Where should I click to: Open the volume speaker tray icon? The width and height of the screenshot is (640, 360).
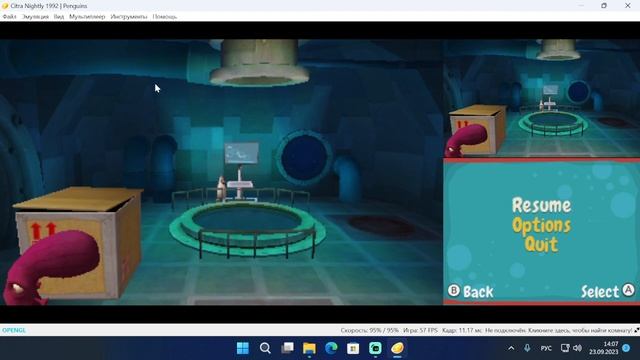577,348
